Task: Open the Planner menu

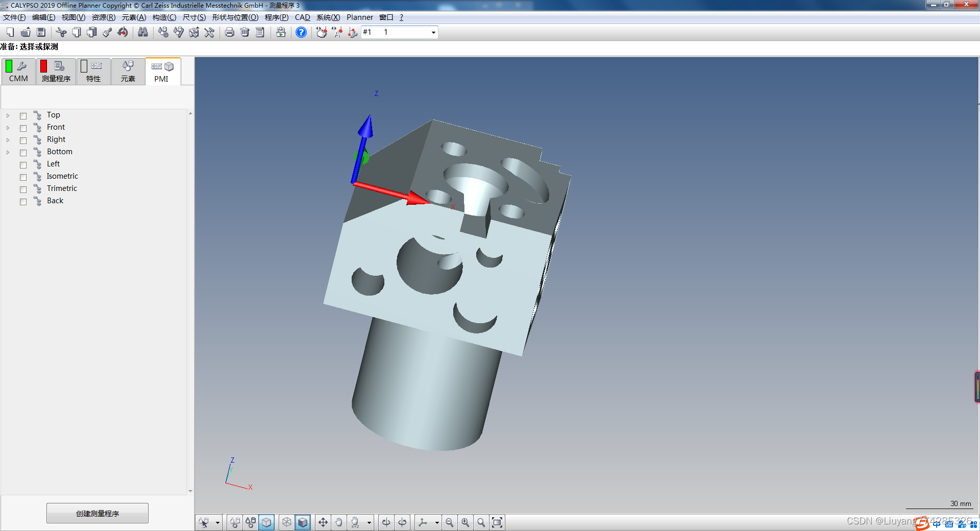Action: click(360, 17)
